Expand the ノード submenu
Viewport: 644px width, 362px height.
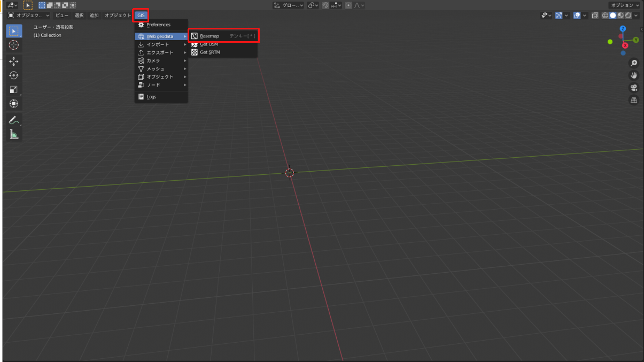point(161,84)
